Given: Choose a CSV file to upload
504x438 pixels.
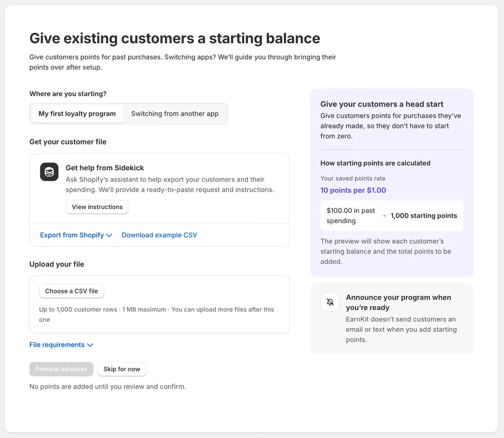Looking at the screenshot, I should [72, 291].
